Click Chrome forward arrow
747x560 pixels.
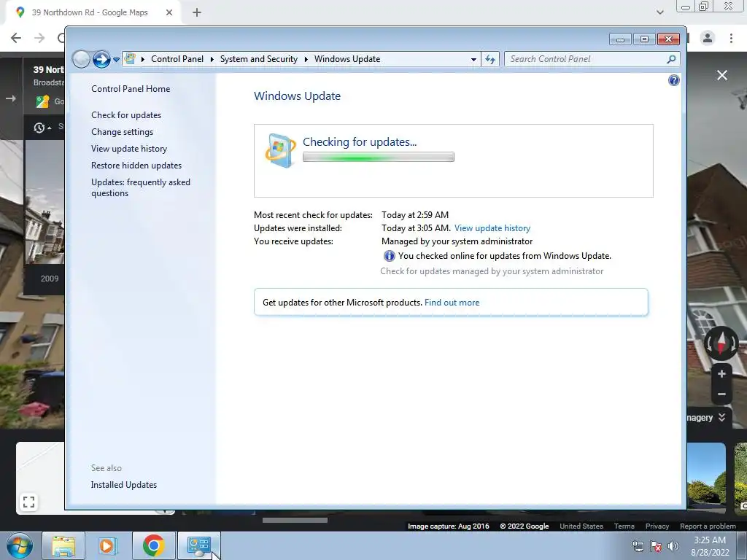(x=39, y=38)
